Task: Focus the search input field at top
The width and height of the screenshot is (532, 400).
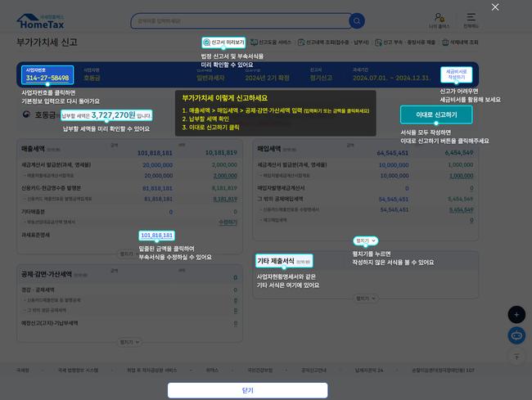Action: coord(239,21)
